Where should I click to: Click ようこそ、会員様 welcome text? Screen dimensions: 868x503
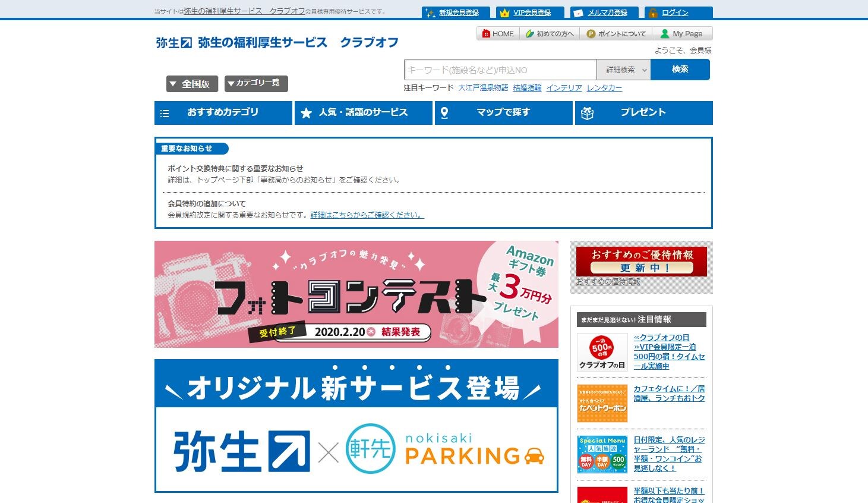[x=683, y=51]
